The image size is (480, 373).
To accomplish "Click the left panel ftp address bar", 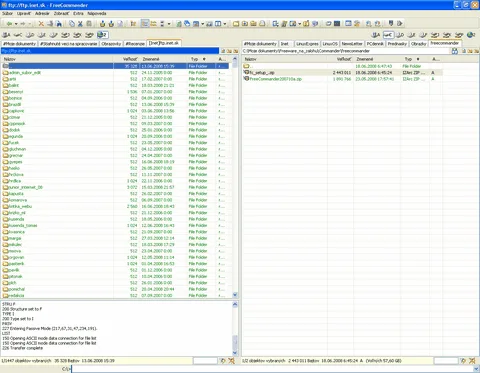I will (110, 51).
